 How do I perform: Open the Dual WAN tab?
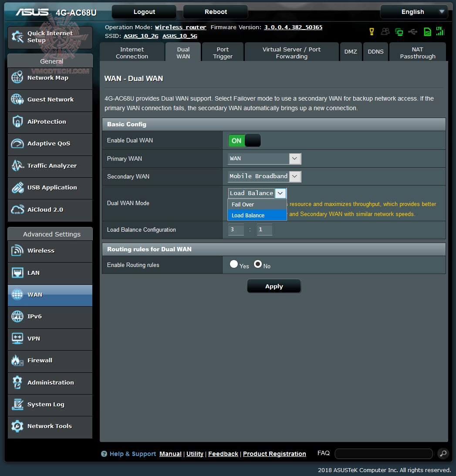(183, 53)
